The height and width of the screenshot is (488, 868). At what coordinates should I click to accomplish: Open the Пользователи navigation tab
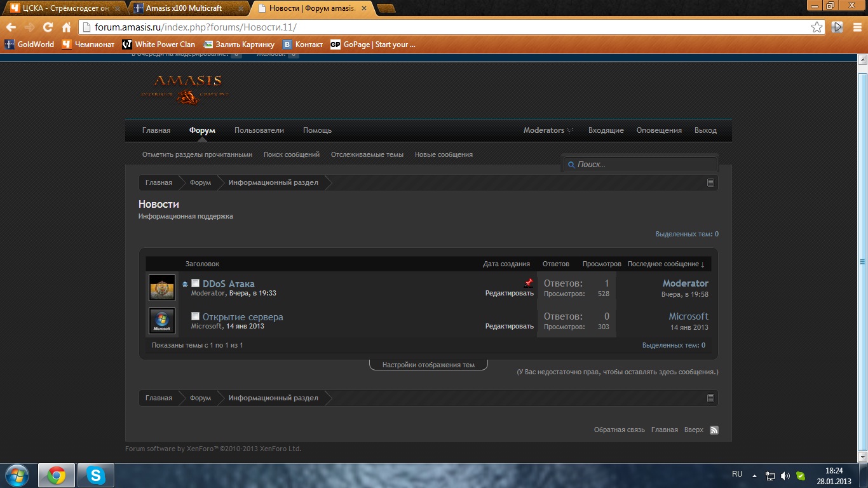click(259, 130)
